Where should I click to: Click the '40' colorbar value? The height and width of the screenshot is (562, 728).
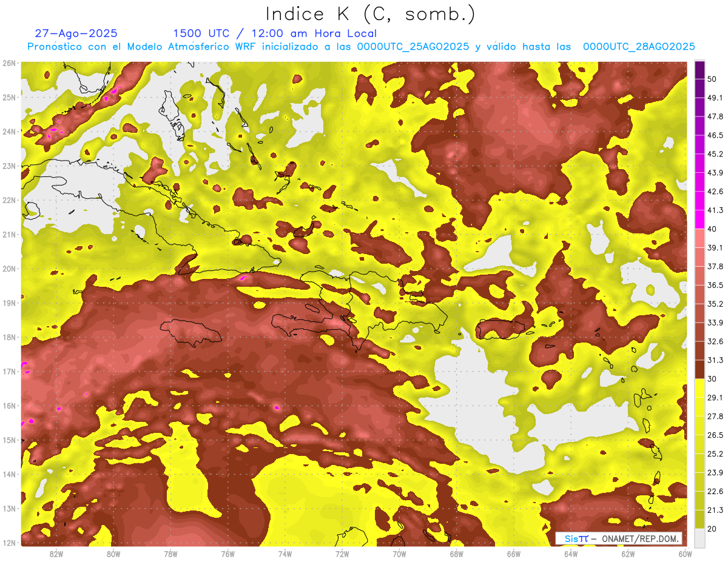pos(713,229)
